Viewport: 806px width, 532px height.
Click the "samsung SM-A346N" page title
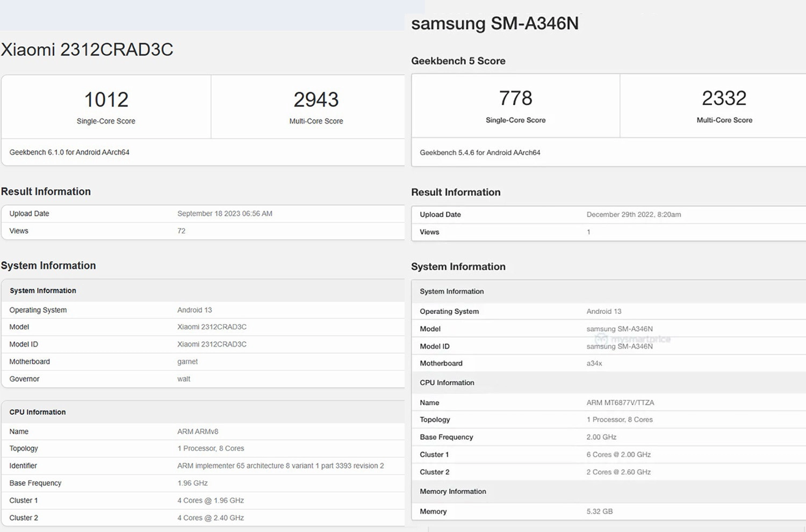point(495,24)
